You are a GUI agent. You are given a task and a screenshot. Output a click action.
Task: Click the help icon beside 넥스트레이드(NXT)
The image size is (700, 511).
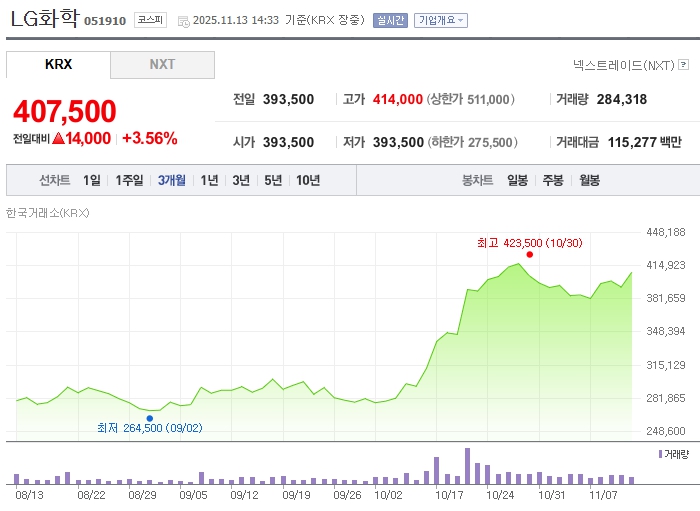(x=682, y=65)
